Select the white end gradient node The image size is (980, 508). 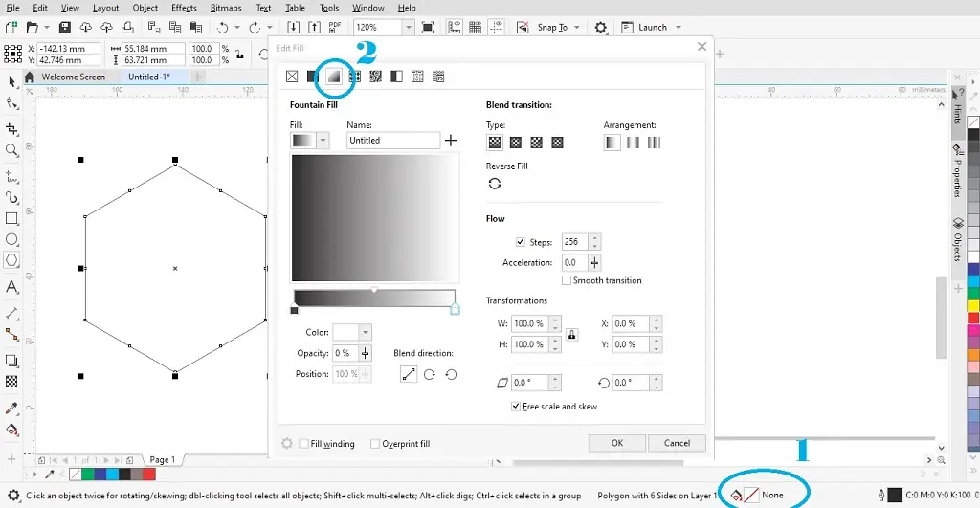(455, 309)
